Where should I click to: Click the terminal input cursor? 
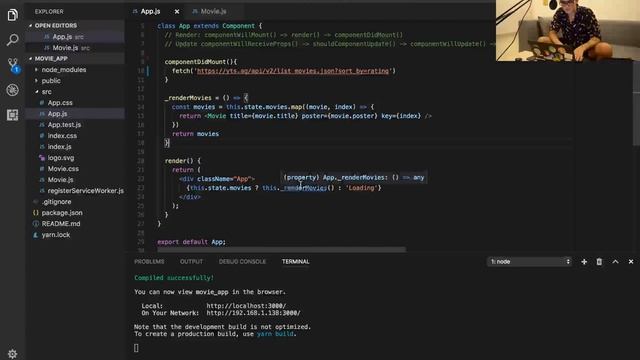click(136, 348)
